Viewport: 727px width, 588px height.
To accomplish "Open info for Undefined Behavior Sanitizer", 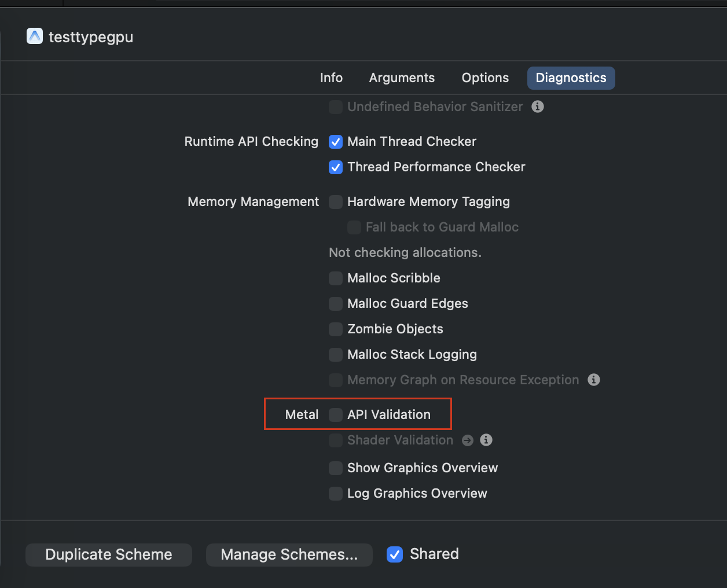I will (x=538, y=106).
